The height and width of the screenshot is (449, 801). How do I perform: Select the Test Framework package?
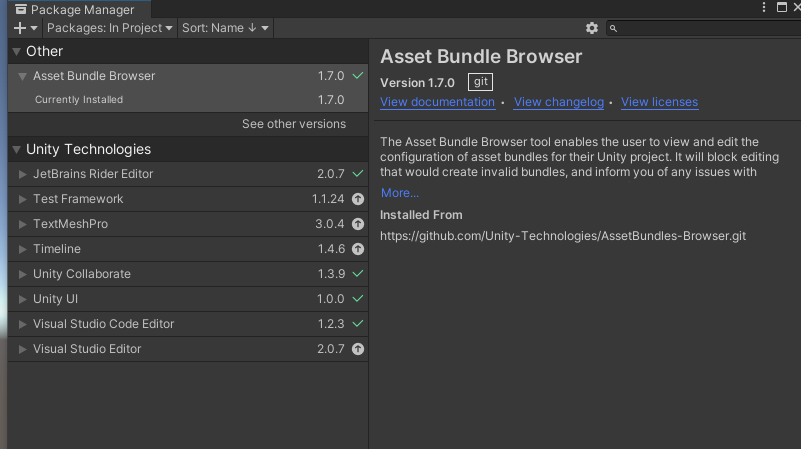coord(188,199)
